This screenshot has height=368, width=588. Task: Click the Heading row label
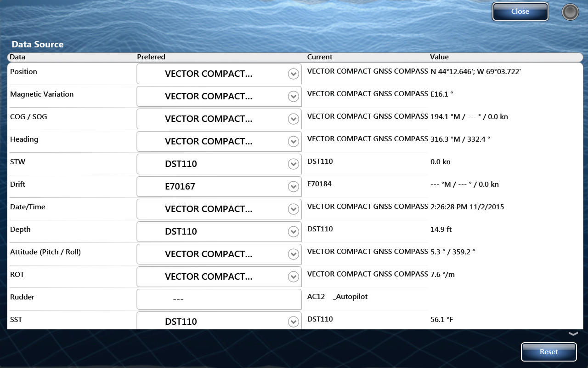tap(24, 139)
